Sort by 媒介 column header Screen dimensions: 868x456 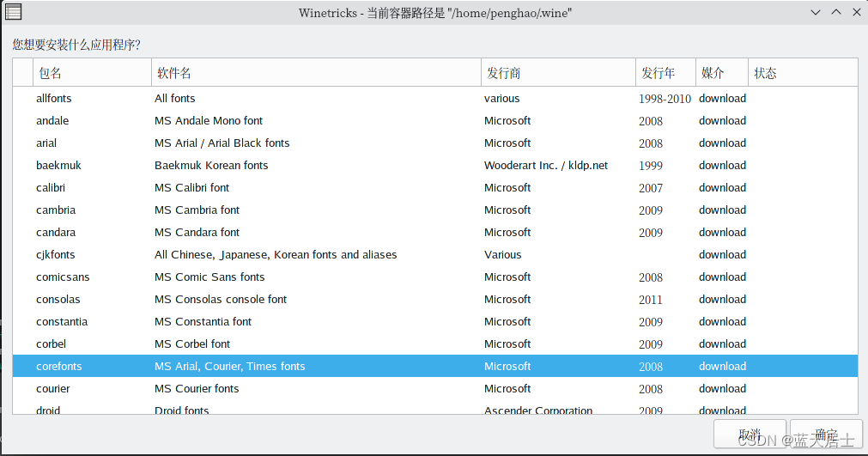point(722,72)
